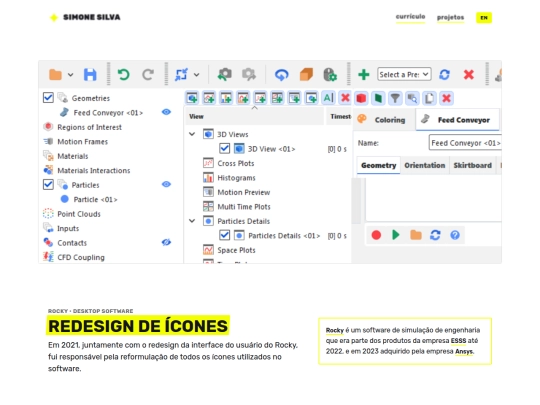Open the Select a Preset combo box
Image resolution: width=540 pixels, height=405 pixels.
[404, 74]
